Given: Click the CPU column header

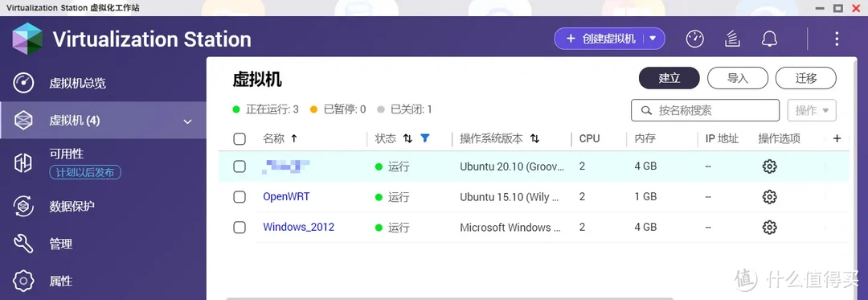Looking at the screenshot, I should point(590,138).
